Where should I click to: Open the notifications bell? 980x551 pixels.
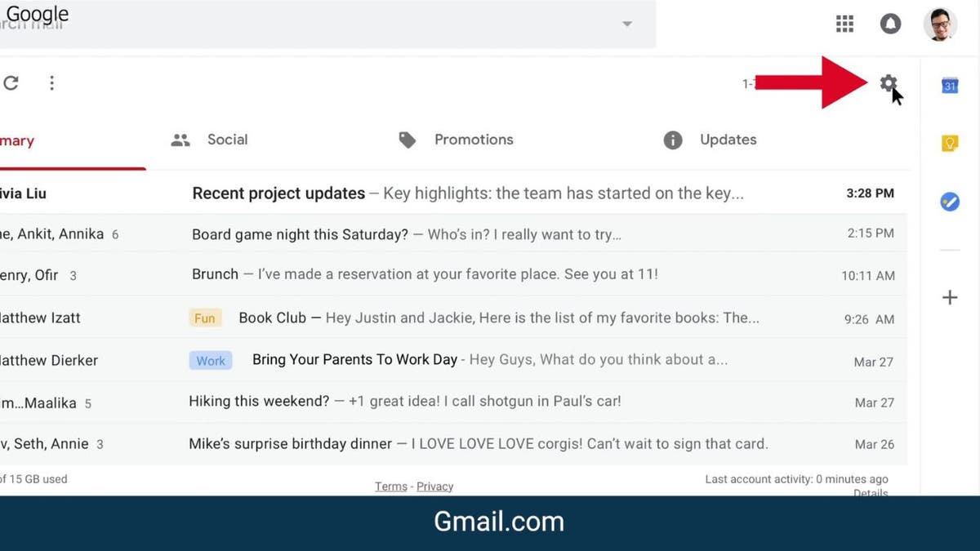[890, 24]
